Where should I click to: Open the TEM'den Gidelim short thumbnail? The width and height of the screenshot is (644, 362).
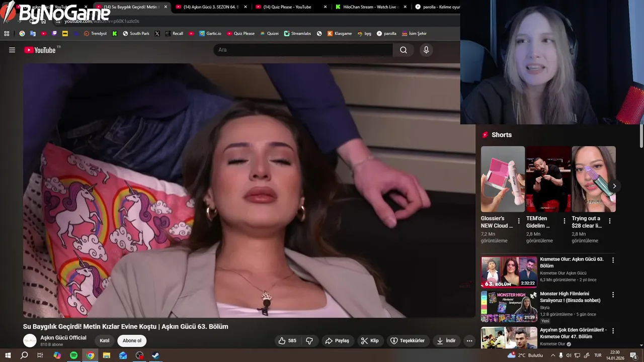pyautogui.click(x=548, y=179)
